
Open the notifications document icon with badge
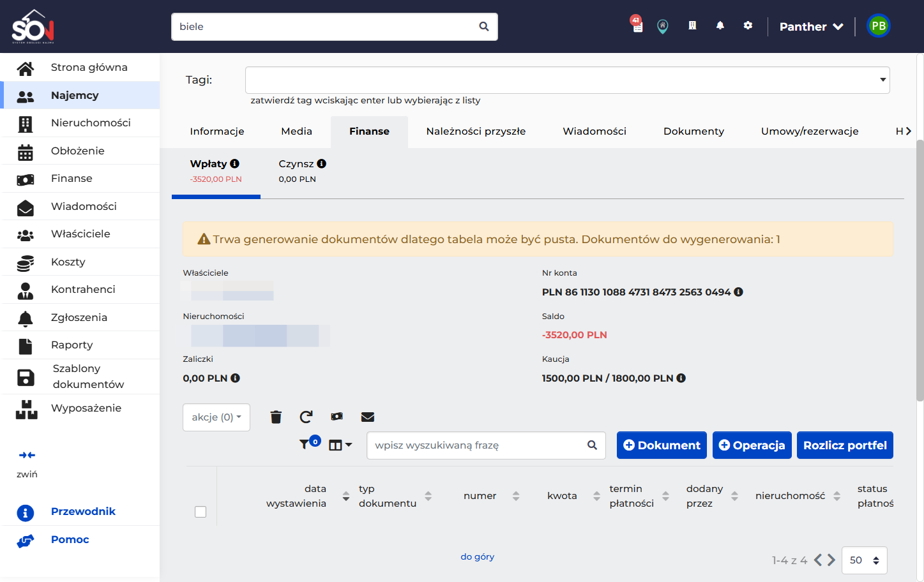[x=637, y=25]
